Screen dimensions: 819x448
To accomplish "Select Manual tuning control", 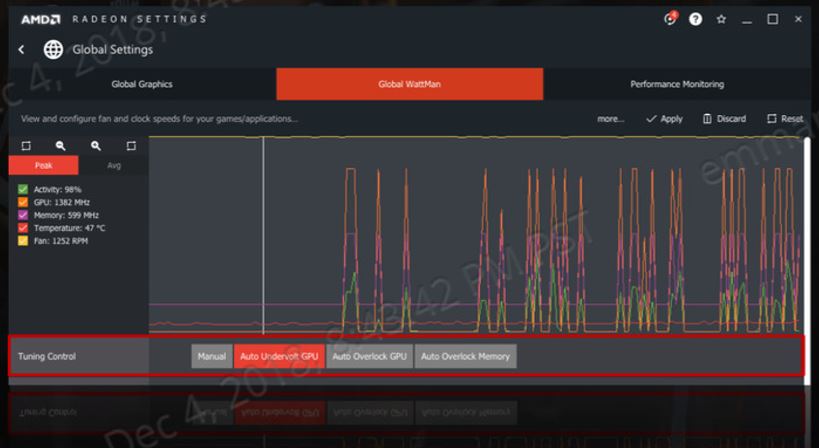I will 212,356.
